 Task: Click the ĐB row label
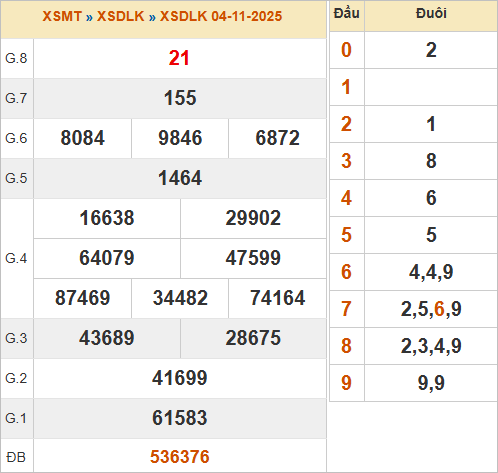(16, 457)
